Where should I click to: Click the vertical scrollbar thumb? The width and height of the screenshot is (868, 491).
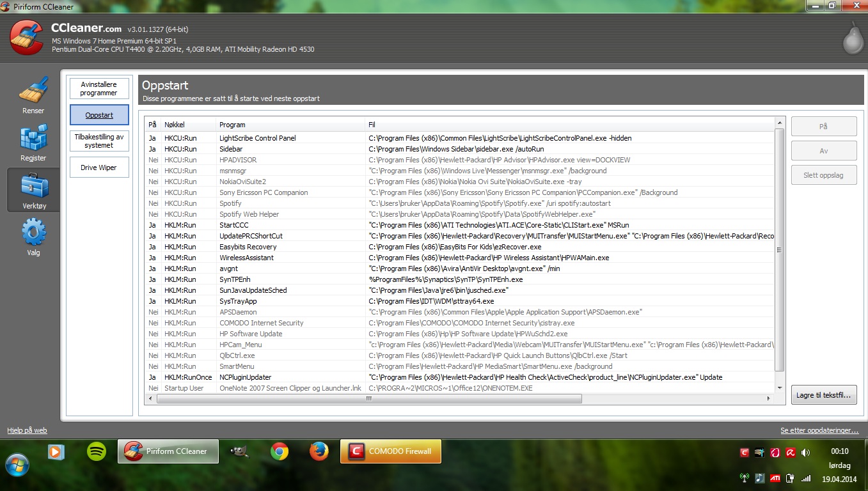(x=780, y=249)
